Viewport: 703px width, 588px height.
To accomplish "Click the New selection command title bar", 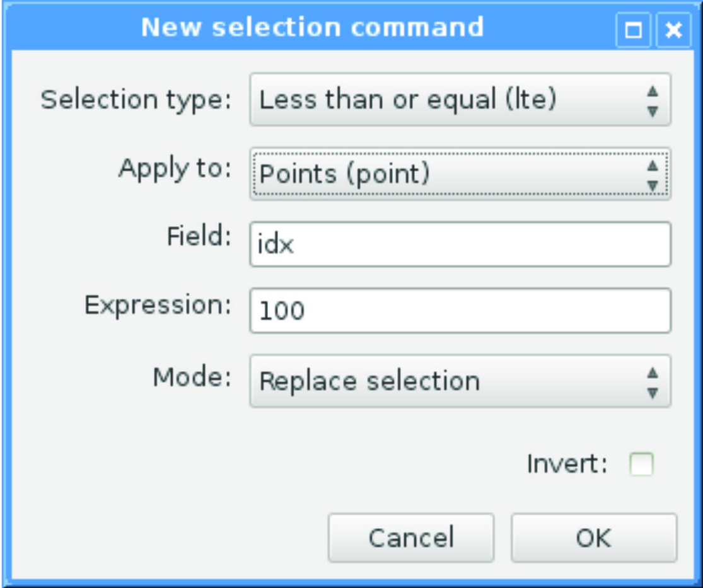I will [x=312, y=28].
